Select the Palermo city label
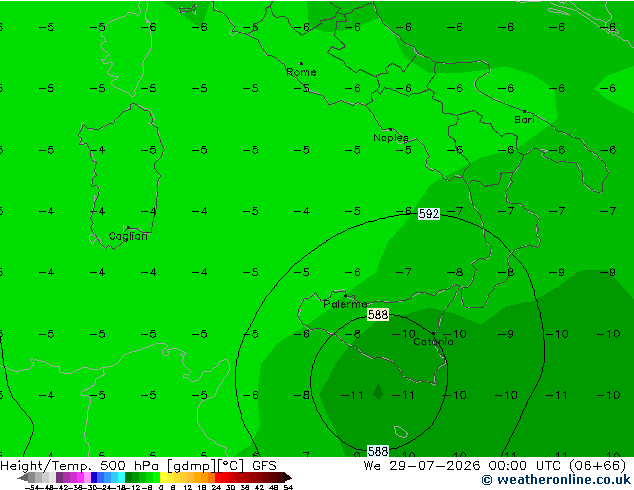634x490 pixels. click(x=345, y=304)
